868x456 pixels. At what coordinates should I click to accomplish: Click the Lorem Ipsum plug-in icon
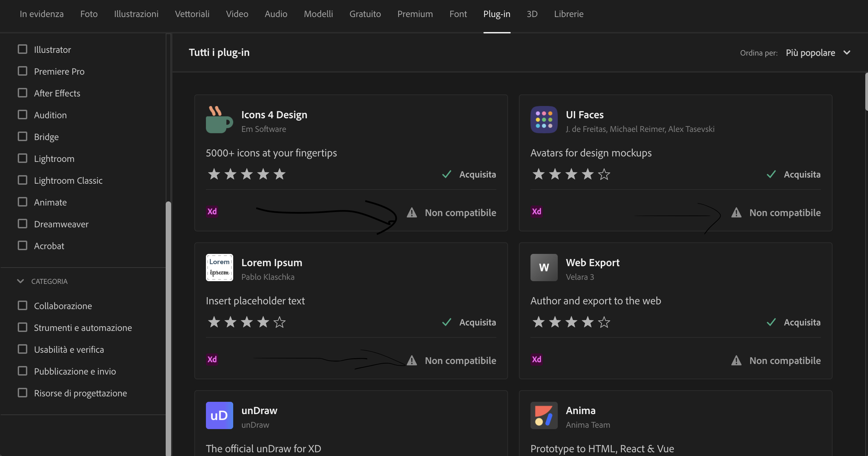point(219,268)
